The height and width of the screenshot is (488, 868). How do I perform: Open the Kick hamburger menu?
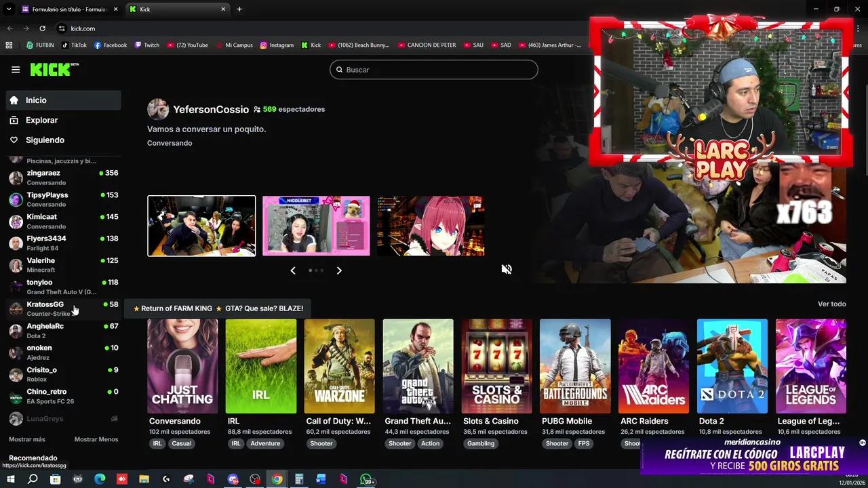pos(16,69)
